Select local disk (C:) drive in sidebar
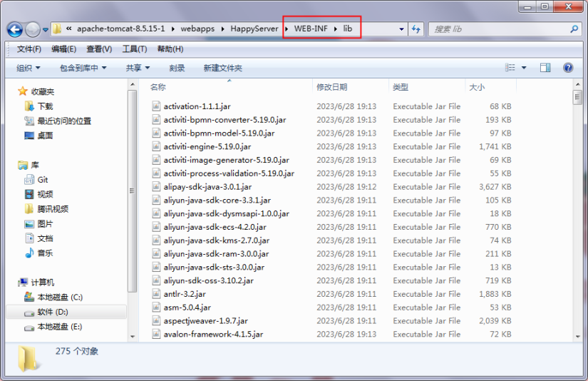 coord(29,297)
